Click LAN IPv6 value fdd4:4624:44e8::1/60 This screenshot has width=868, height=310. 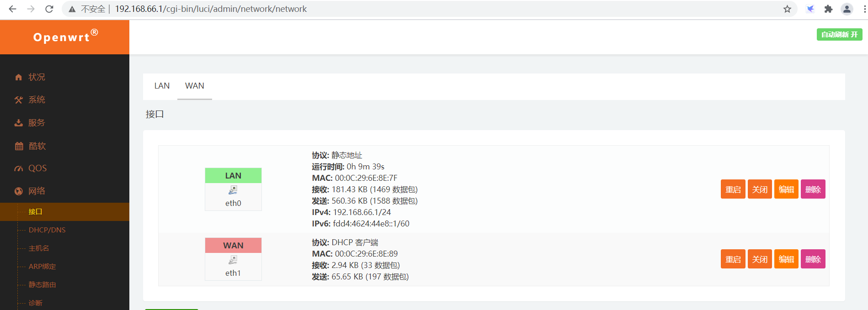pyautogui.click(x=371, y=224)
